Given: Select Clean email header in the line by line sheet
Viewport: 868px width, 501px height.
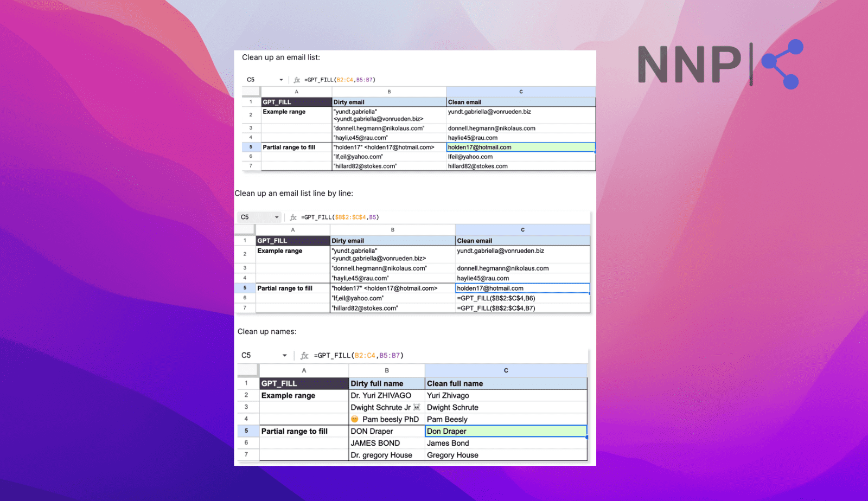Looking at the screenshot, I should click(522, 241).
